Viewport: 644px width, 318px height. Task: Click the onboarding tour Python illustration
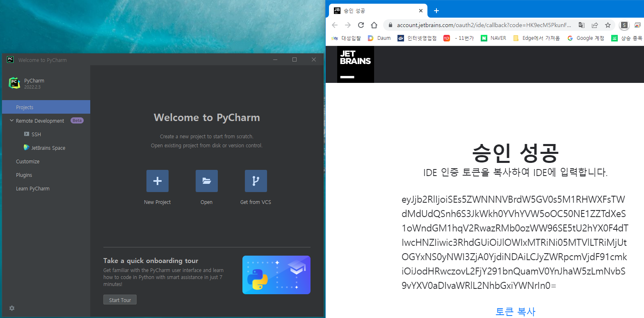(276, 275)
